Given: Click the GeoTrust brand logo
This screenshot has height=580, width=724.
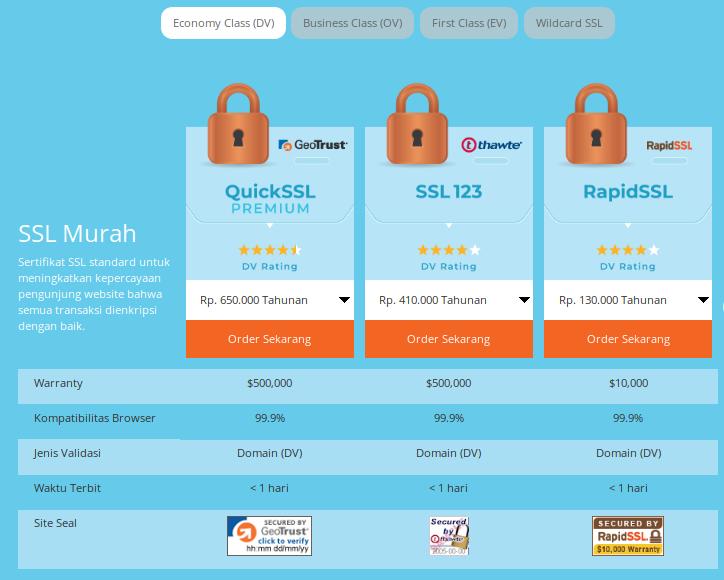Looking at the screenshot, I should coord(313,145).
